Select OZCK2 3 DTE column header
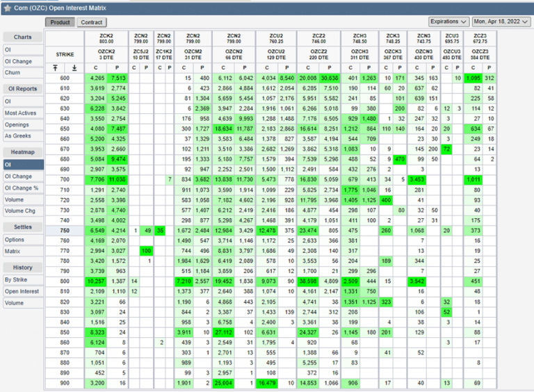Viewport: 534px width, 392px height. click(x=106, y=54)
